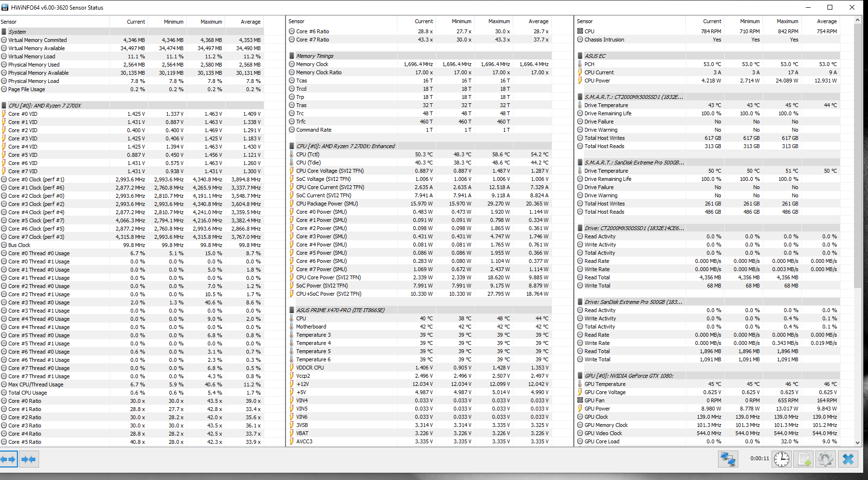Image resolution: width=868 pixels, height=480 pixels.
Task: Click the icon beside Total CPU Usage
Action: [x=4, y=393]
